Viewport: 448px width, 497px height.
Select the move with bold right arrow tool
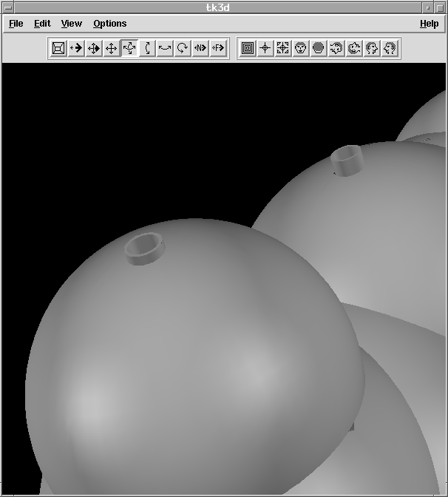pyautogui.click(x=94, y=48)
